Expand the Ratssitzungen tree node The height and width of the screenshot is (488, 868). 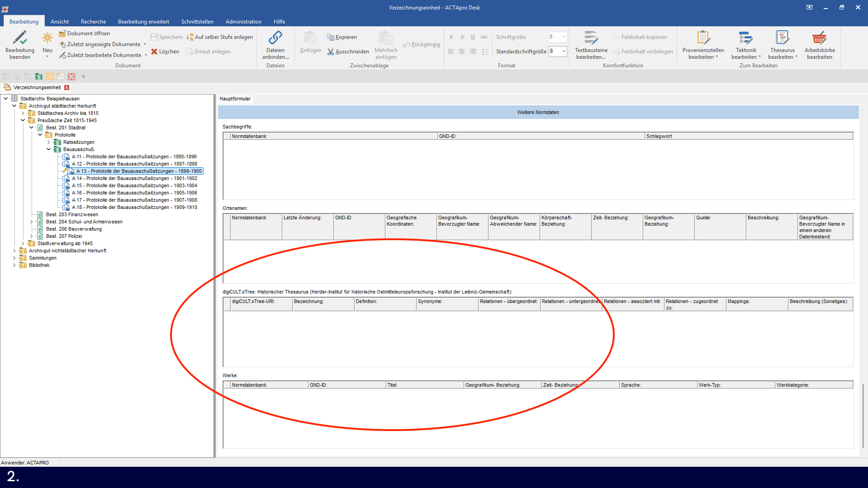[x=49, y=142]
